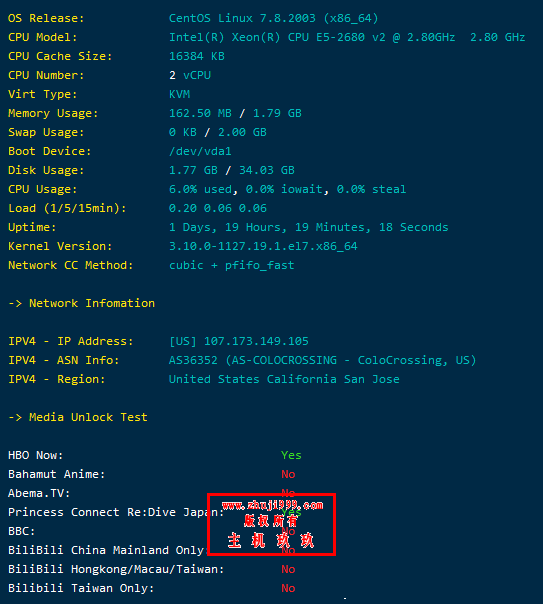Click the red No result for Bahamut Anime
The image size is (543, 604).
[288, 474]
